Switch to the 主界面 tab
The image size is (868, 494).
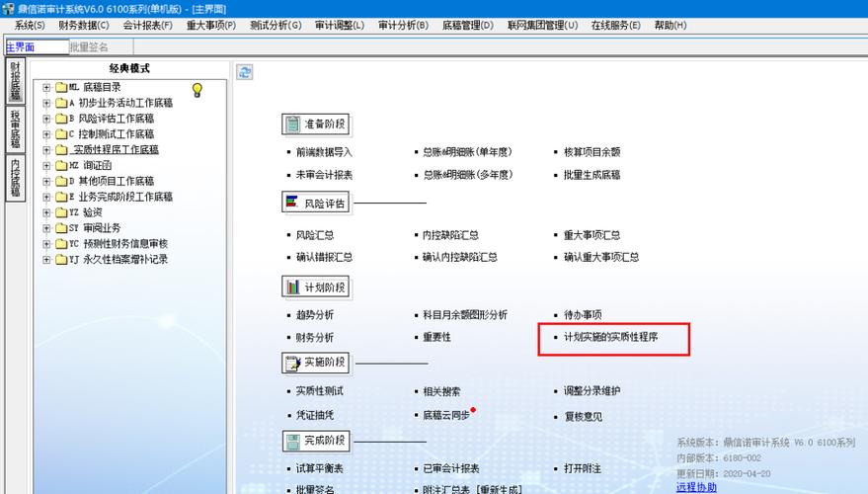click(x=38, y=47)
